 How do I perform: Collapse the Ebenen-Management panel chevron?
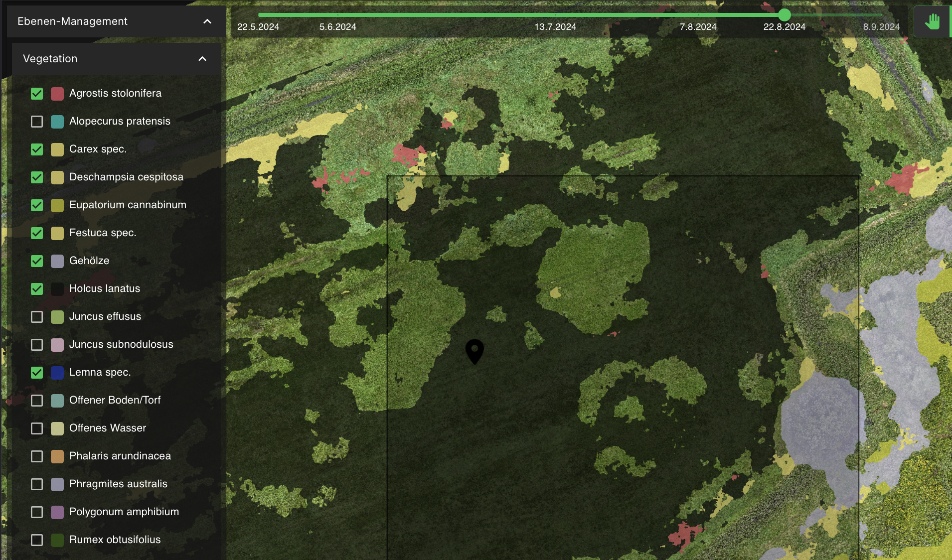click(x=207, y=21)
